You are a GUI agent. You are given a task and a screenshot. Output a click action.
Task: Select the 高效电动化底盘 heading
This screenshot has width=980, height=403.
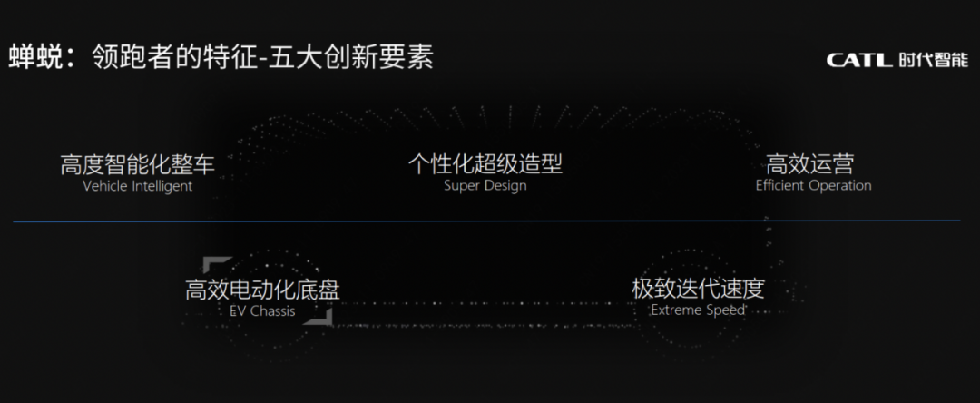tap(262, 290)
